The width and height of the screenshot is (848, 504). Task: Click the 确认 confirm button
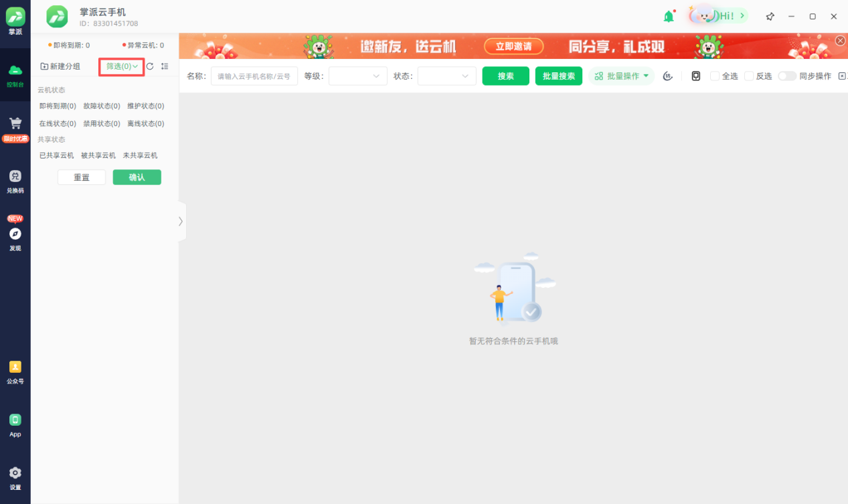pos(137,177)
